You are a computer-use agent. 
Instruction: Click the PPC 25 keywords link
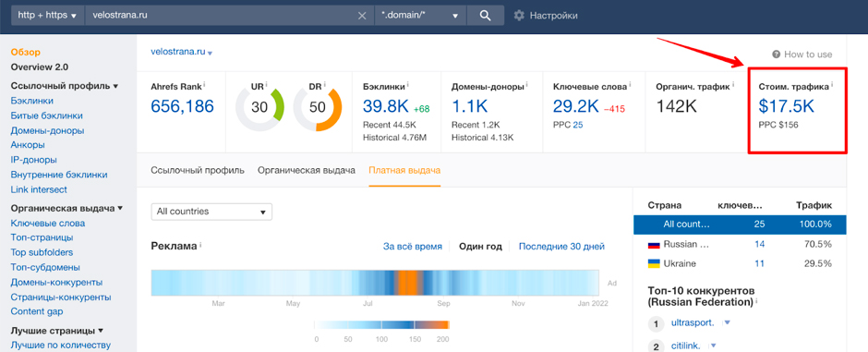pos(578,125)
